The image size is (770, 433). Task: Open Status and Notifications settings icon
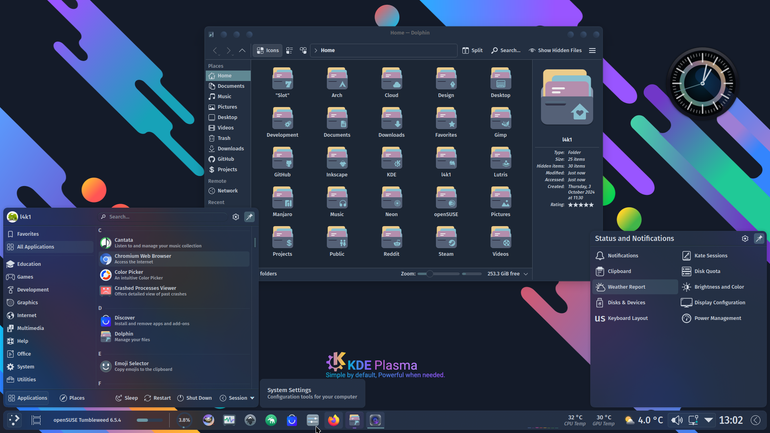[745, 239]
